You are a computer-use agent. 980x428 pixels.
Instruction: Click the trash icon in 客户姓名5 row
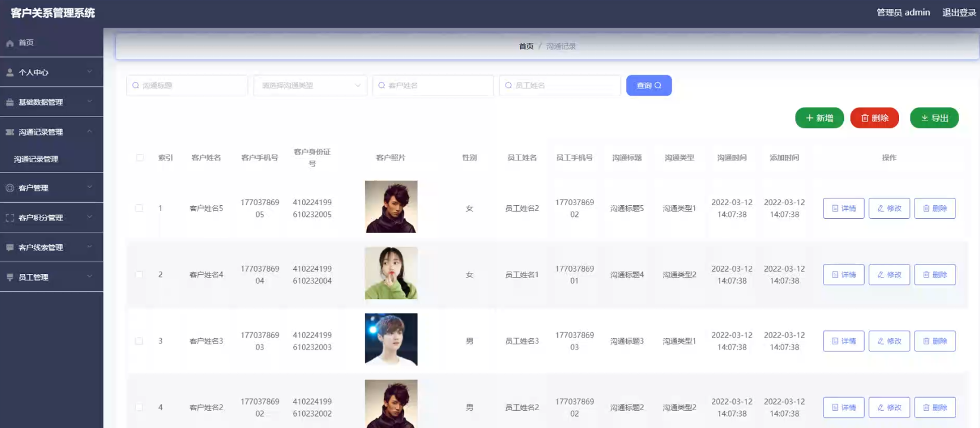pos(926,209)
